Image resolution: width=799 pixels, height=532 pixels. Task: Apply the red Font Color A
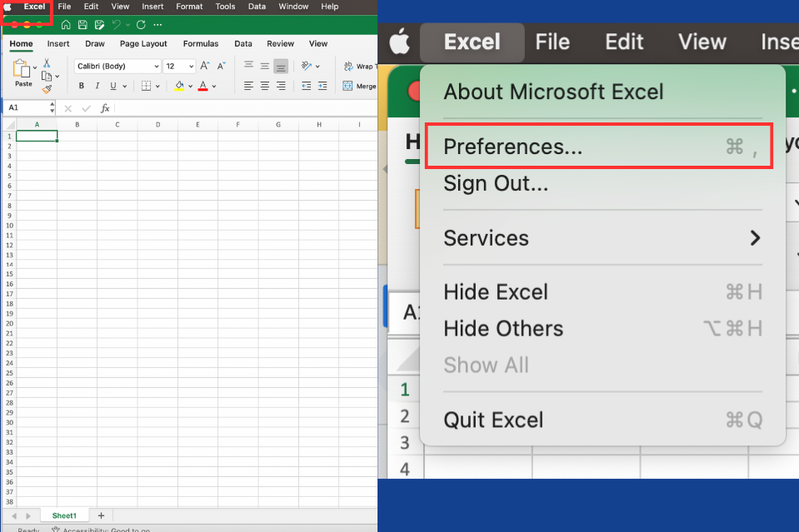coord(203,86)
